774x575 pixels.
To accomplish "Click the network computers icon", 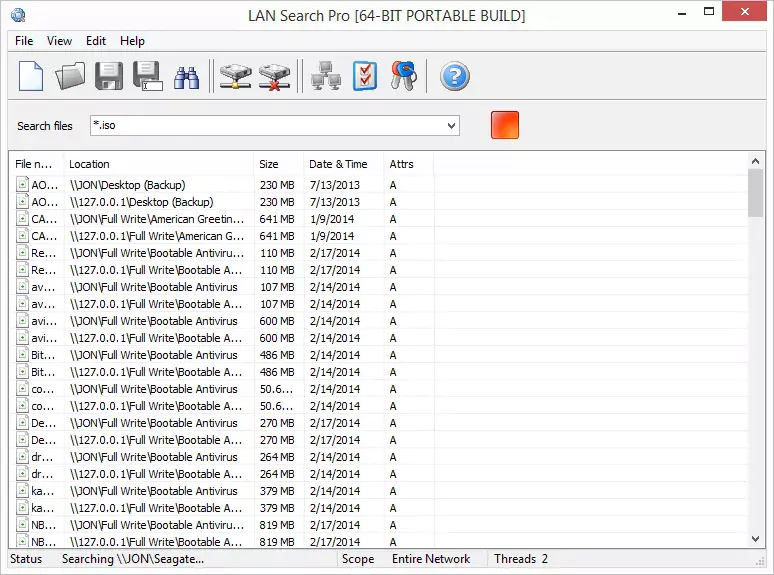I will (326, 76).
